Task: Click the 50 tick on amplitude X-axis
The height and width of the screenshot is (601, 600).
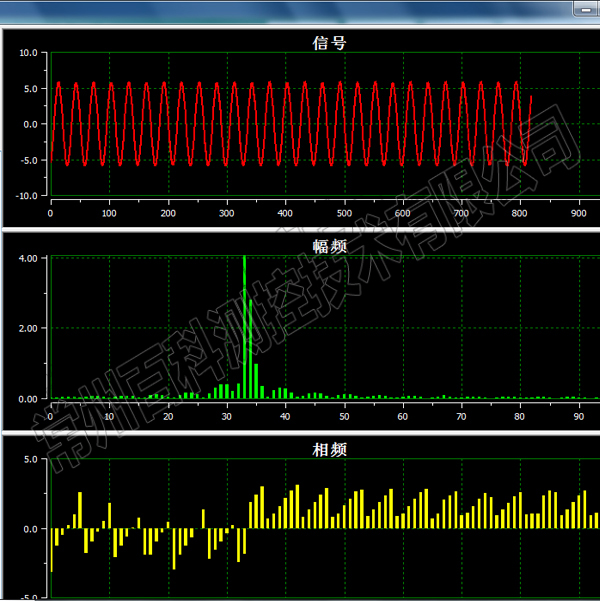Action: tap(344, 417)
